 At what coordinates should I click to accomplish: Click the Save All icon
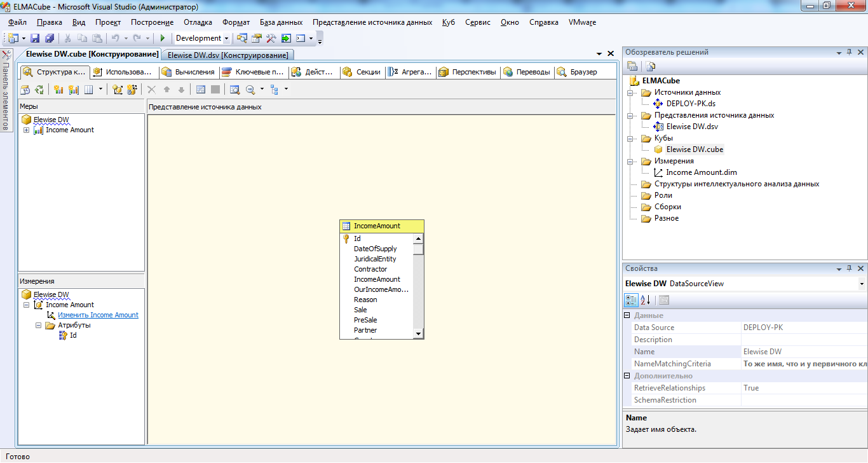pyautogui.click(x=49, y=38)
